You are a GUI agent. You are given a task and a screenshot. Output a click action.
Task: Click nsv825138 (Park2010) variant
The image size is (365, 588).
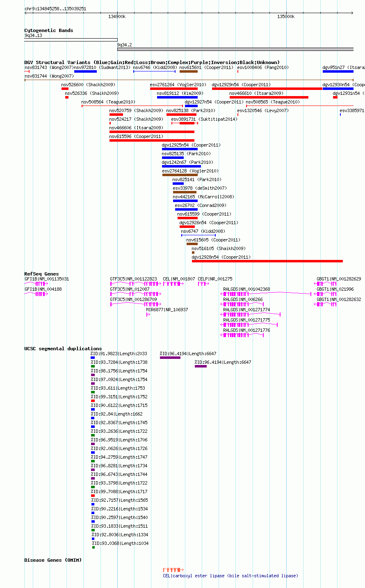181,115
